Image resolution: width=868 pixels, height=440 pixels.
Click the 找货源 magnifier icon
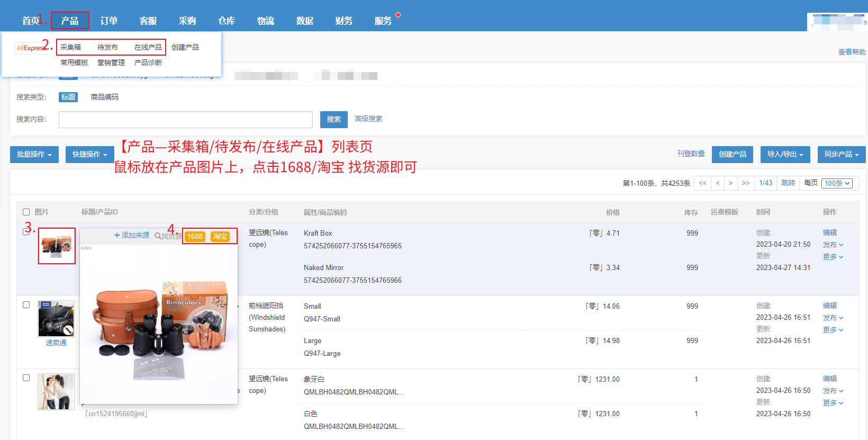[158, 236]
